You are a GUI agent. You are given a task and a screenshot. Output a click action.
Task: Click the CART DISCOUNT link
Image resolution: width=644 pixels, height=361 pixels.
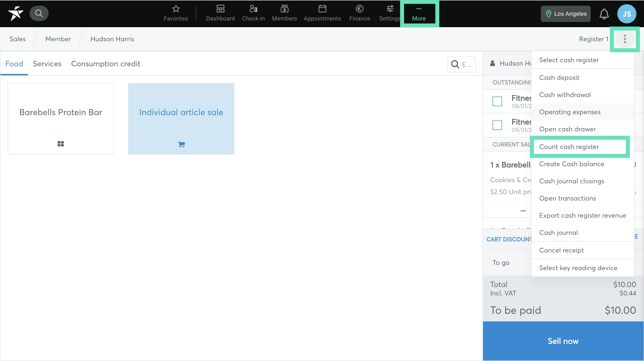coord(509,239)
